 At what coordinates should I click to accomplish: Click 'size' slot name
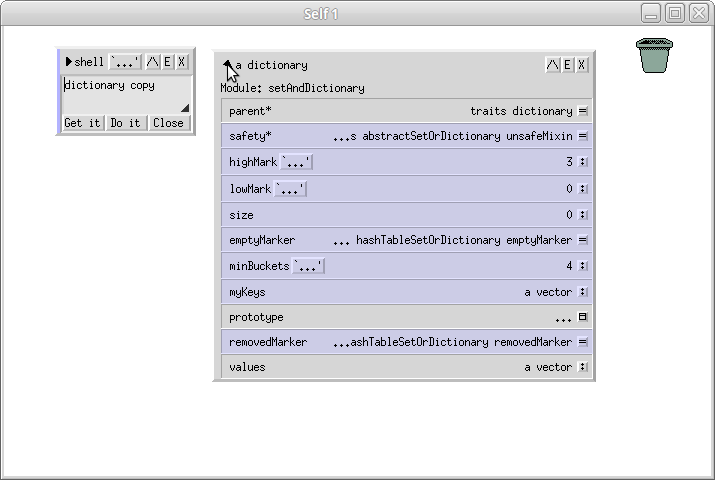tap(241, 215)
